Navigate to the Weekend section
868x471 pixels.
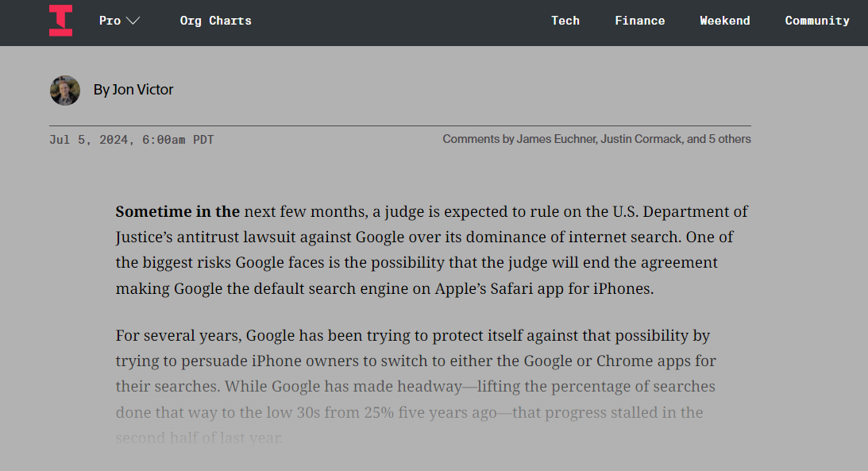724,21
